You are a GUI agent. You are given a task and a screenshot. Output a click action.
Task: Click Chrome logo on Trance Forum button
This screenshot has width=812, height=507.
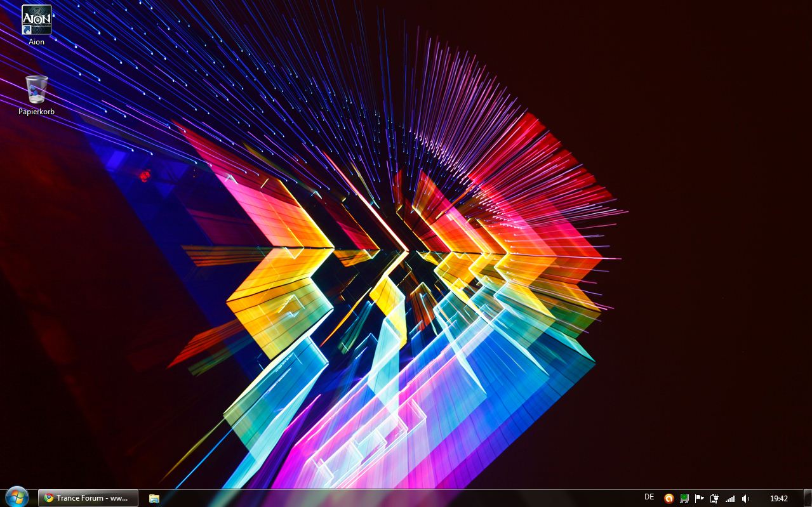point(48,498)
